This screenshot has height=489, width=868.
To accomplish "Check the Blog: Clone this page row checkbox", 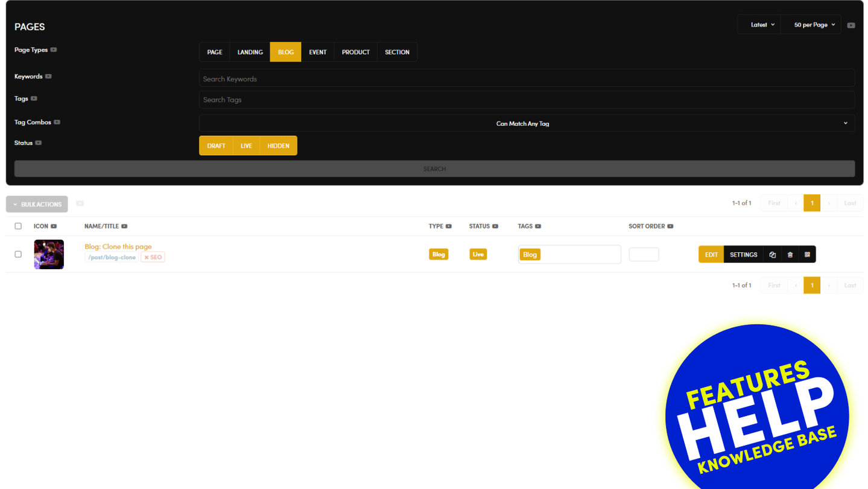I will point(18,254).
